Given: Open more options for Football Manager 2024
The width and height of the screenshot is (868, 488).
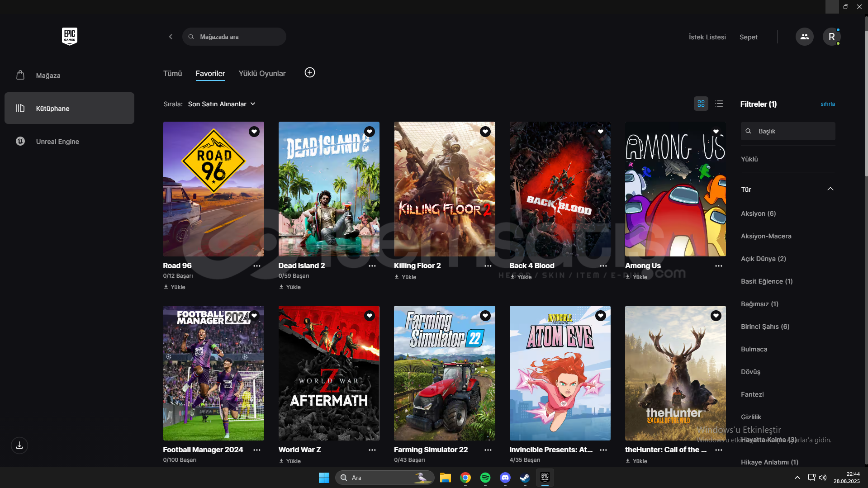Looking at the screenshot, I should [257, 450].
